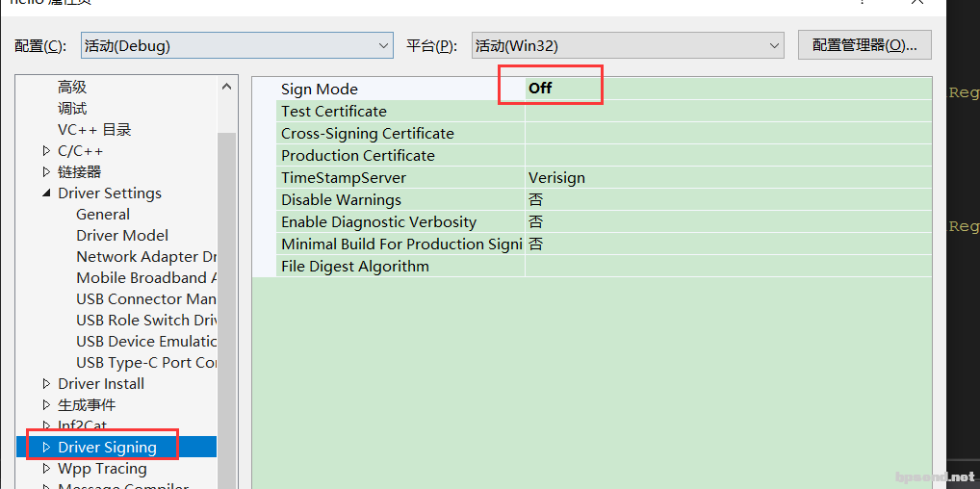Click the Sign Mode property name
The image size is (980, 489).
[320, 89]
